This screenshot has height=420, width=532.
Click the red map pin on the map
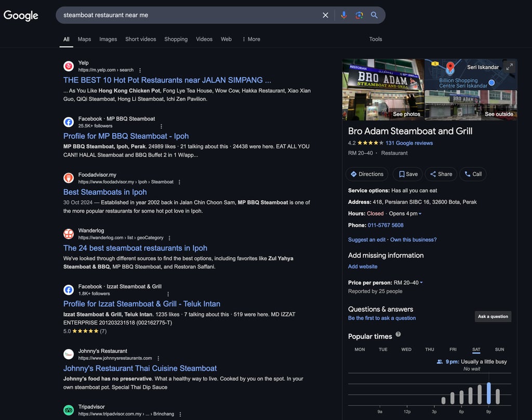[x=450, y=68]
